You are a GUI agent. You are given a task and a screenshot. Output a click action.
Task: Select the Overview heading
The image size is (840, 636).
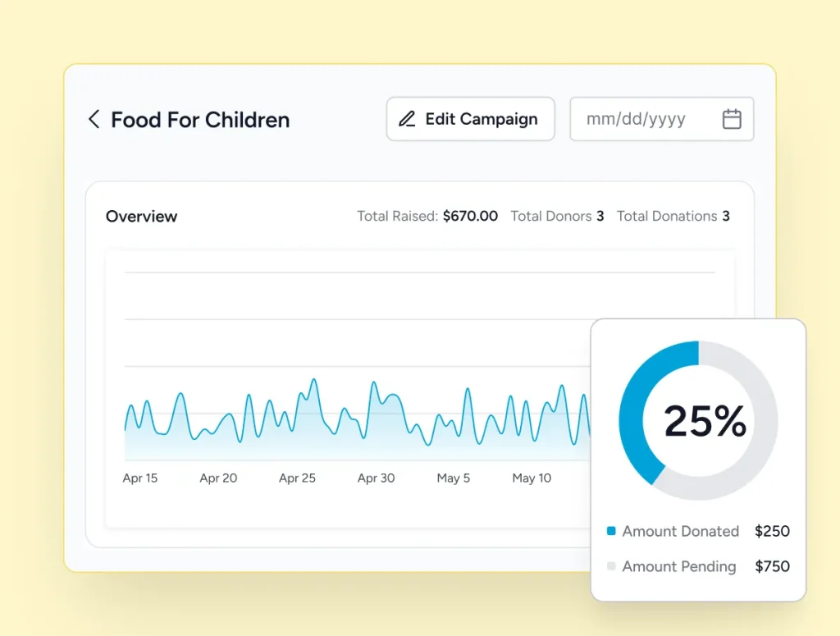click(x=141, y=216)
